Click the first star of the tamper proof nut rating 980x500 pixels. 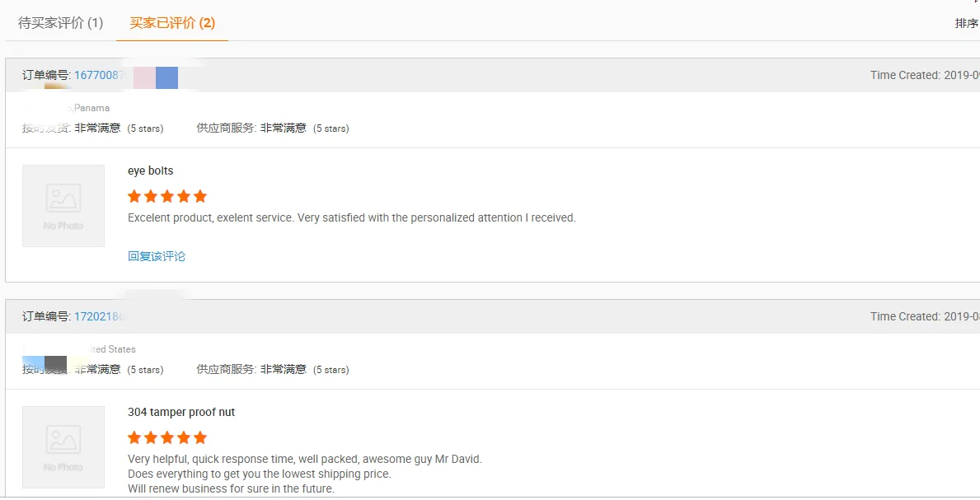pyautogui.click(x=134, y=437)
